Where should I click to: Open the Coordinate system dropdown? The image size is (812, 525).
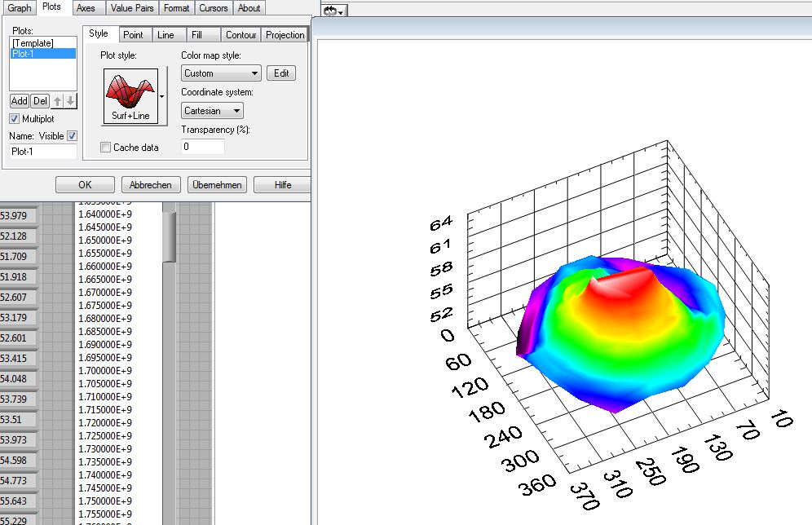pyautogui.click(x=212, y=110)
